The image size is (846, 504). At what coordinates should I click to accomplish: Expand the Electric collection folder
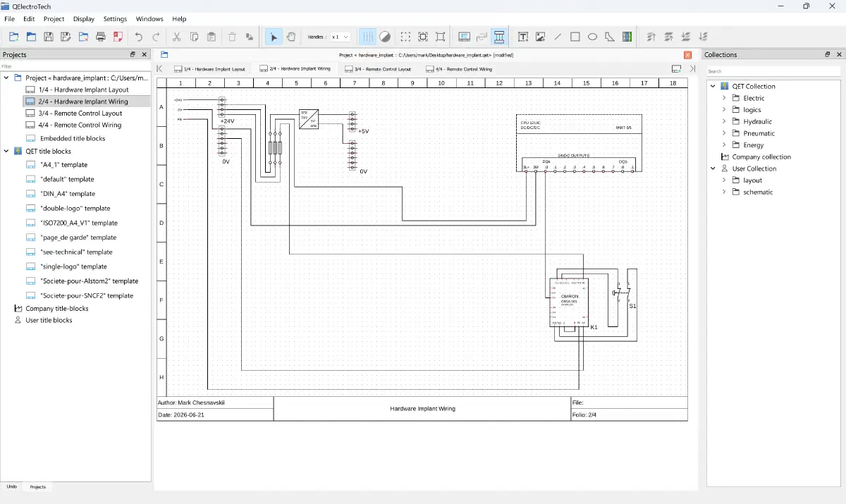724,98
